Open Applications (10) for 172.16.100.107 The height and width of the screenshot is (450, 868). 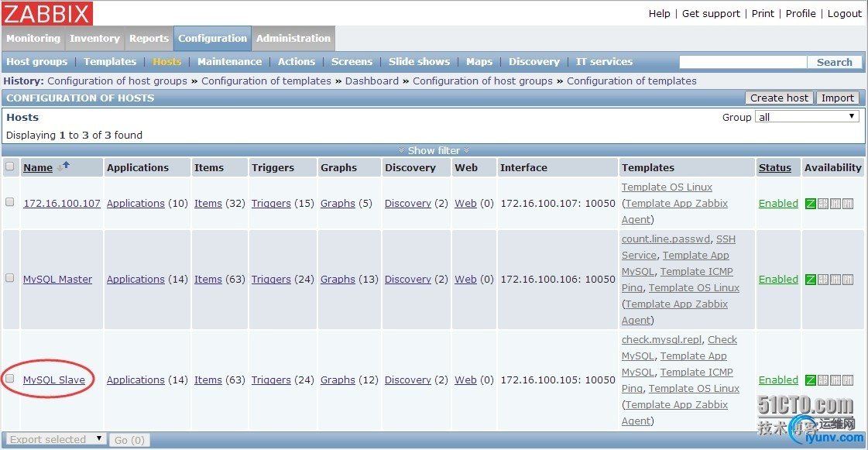[x=136, y=203]
